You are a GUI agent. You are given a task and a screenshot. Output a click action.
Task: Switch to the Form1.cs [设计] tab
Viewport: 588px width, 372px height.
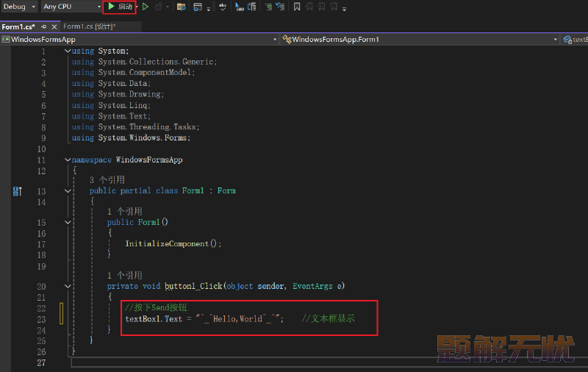[90, 26]
